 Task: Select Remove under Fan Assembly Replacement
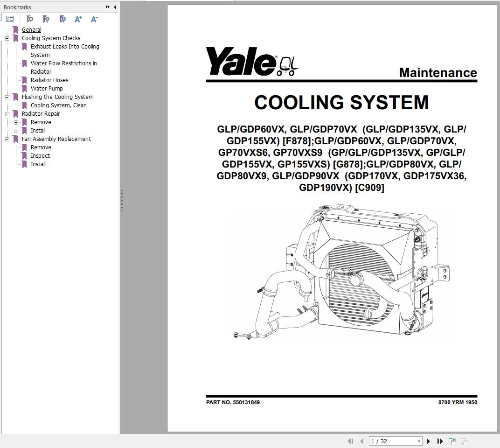tap(41, 147)
